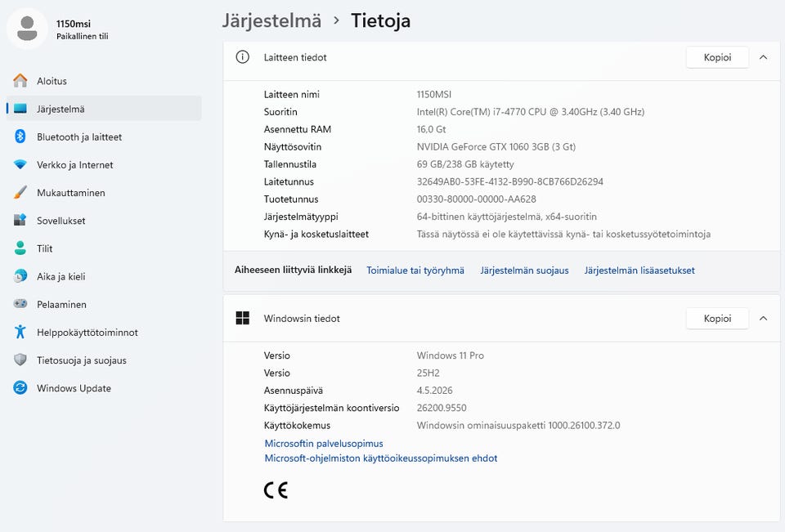Collapse the Laitteen tiedot section chevron
The height and width of the screenshot is (532, 785).
tap(763, 57)
